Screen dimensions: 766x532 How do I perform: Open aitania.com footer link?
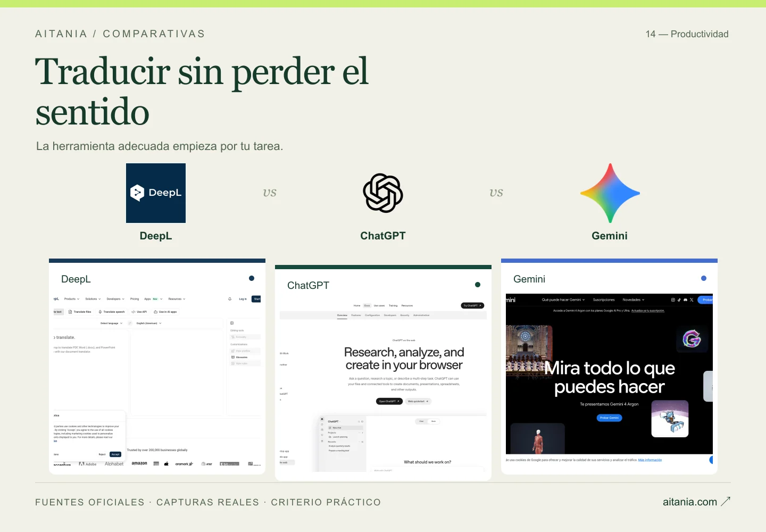(690, 502)
